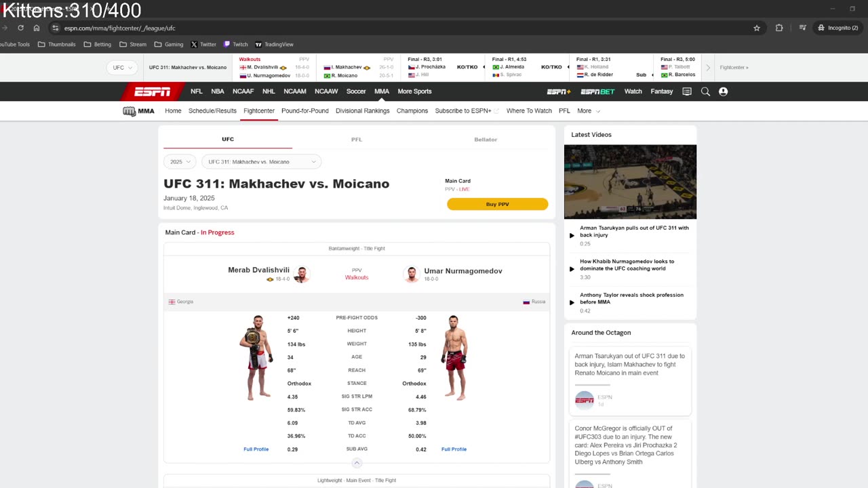Click the Merab Dvalishvili fighter name

(x=258, y=270)
